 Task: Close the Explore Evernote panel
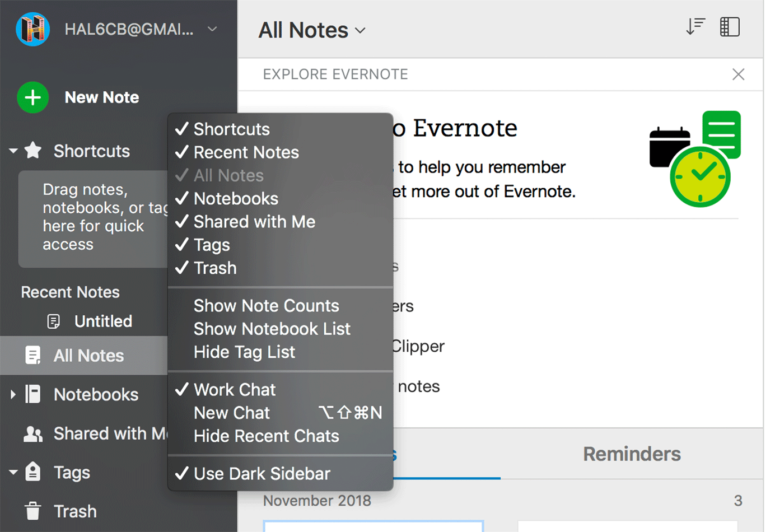(x=738, y=74)
